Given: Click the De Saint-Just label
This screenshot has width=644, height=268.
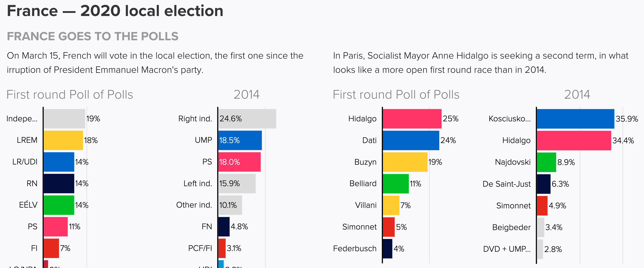Looking at the screenshot, I should [506, 184].
